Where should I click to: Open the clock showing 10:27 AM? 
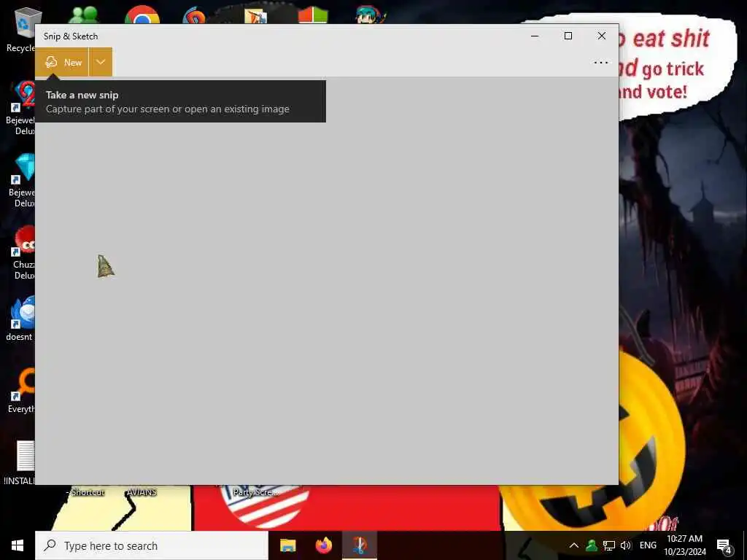pyautogui.click(x=684, y=545)
